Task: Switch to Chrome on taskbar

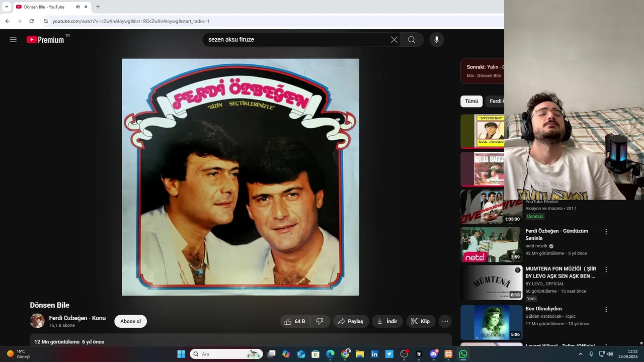Action: 345,354
